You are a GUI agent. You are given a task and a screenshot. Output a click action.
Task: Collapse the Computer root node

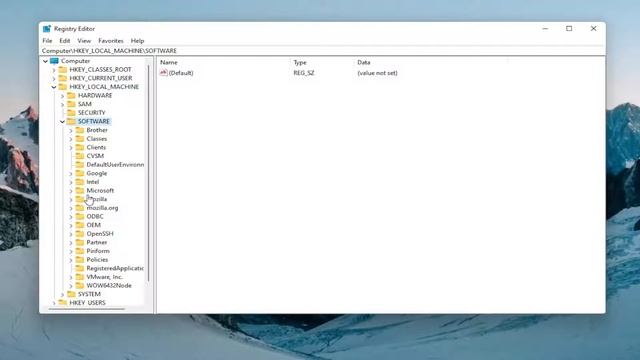coord(45,61)
